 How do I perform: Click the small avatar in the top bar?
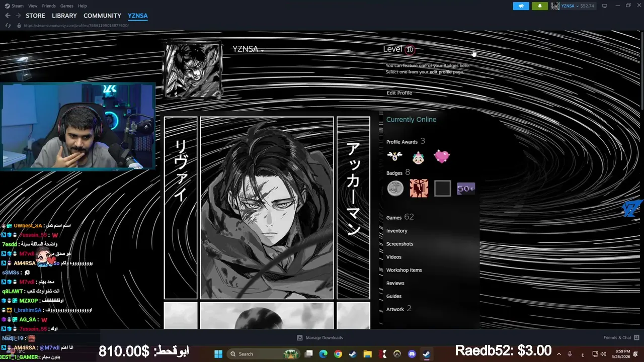click(x=555, y=6)
